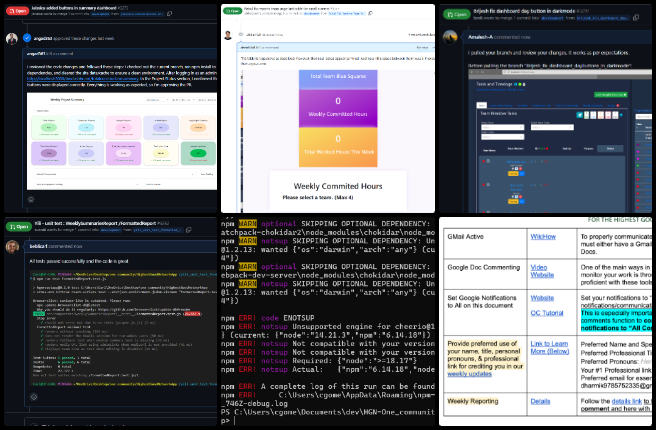The width and height of the screenshot is (656, 430).
Task: Click 'All tests passed successfully' comment text
Action: click(79, 261)
